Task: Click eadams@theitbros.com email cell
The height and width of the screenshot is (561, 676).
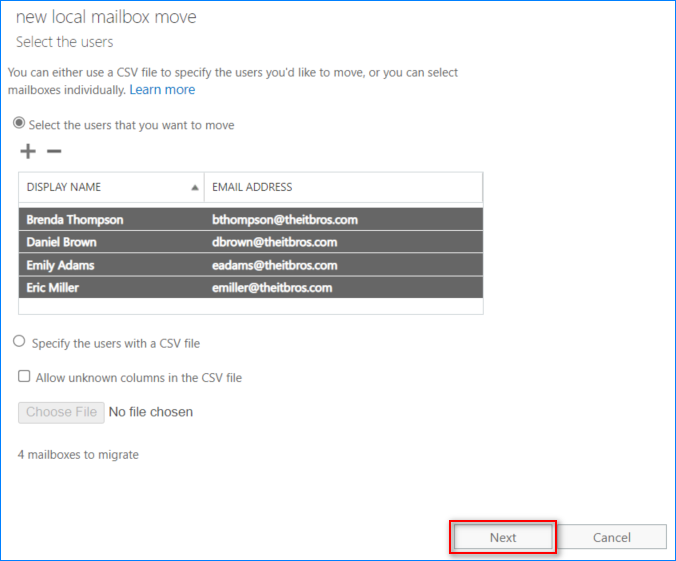Action: 275,265
